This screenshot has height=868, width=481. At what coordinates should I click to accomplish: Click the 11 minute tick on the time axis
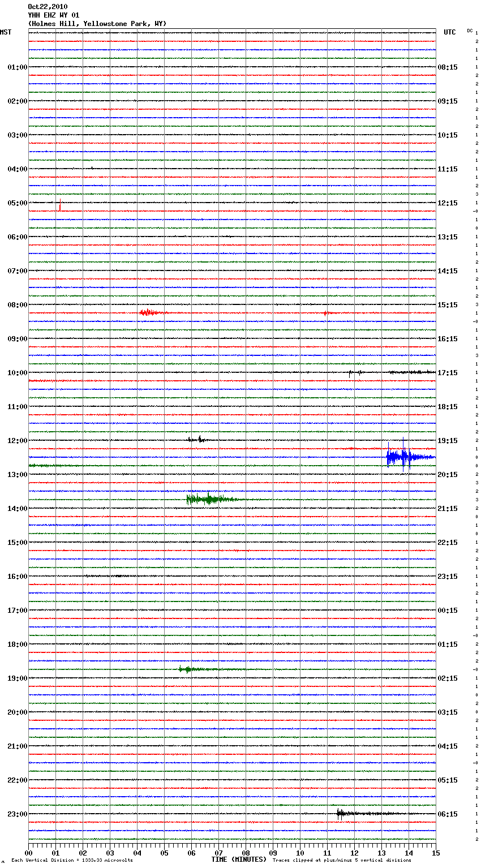(328, 853)
